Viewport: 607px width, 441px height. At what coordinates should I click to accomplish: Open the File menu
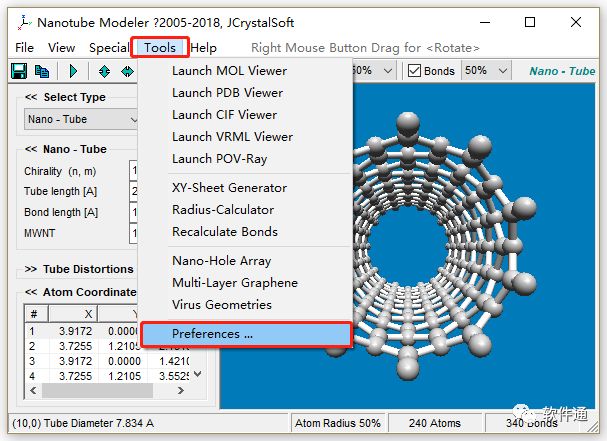click(24, 48)
